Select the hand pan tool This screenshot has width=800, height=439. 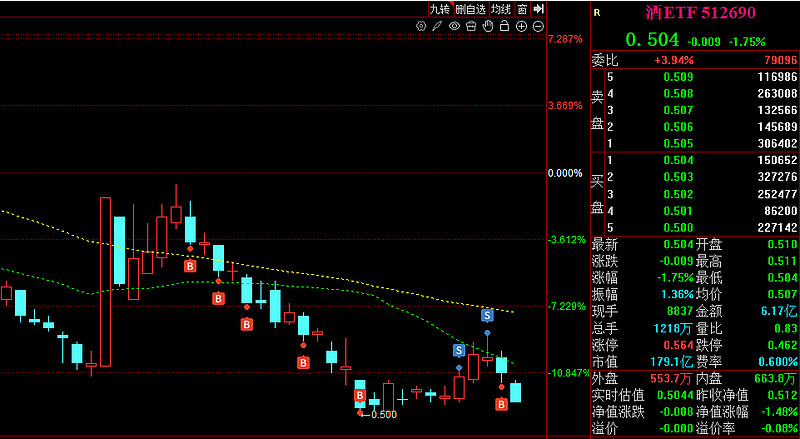(488, 26)
